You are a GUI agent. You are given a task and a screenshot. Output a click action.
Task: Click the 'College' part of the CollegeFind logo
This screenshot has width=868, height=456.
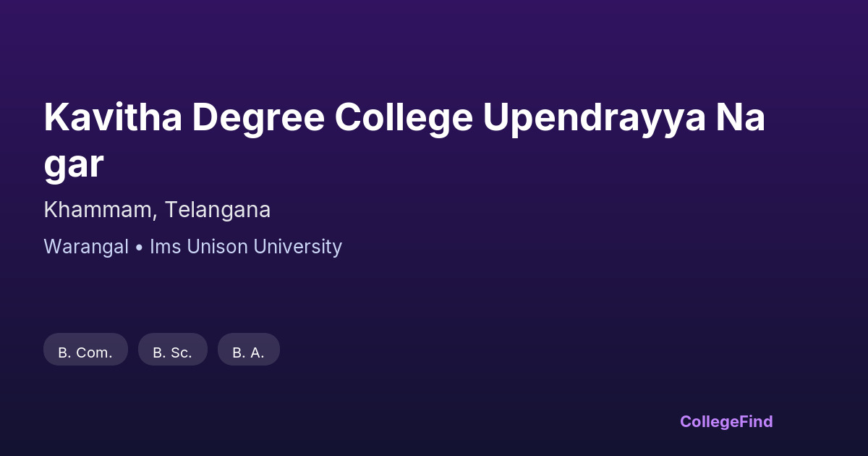710,421
